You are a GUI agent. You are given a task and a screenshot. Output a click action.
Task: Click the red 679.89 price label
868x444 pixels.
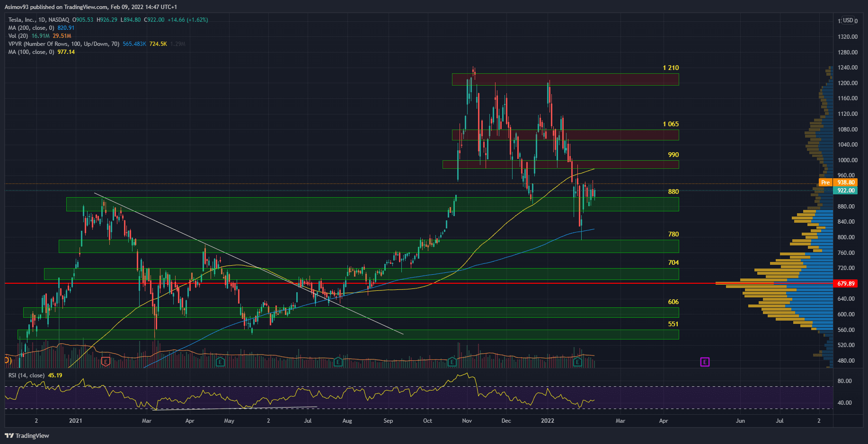coord(846,284)
